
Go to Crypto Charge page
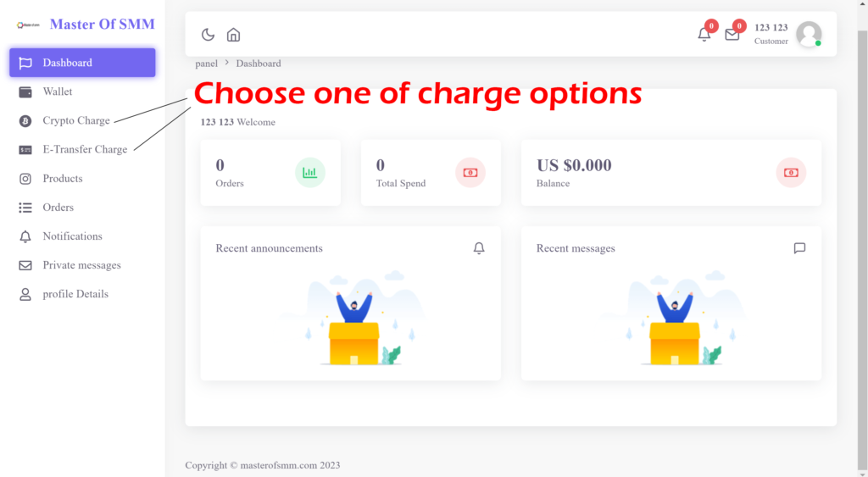point(76,120)
